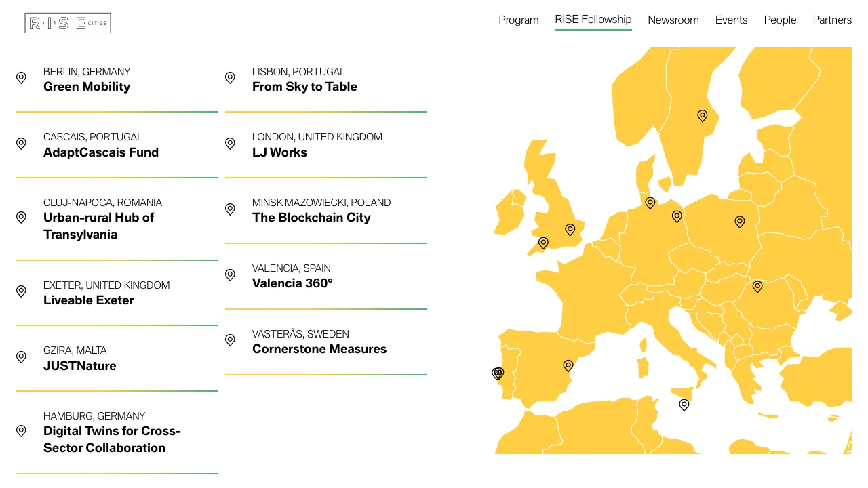The width and height of the screenshot is (868, 488).
Task: Open Digital Twins for Cross-Sector Collaboration
Action: click(x=112, y=439)
